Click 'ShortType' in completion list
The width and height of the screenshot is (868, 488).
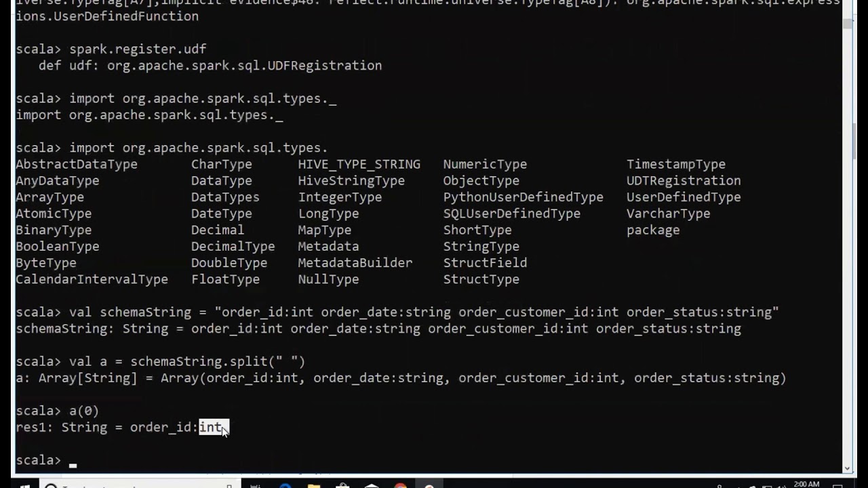coord(477,230)
